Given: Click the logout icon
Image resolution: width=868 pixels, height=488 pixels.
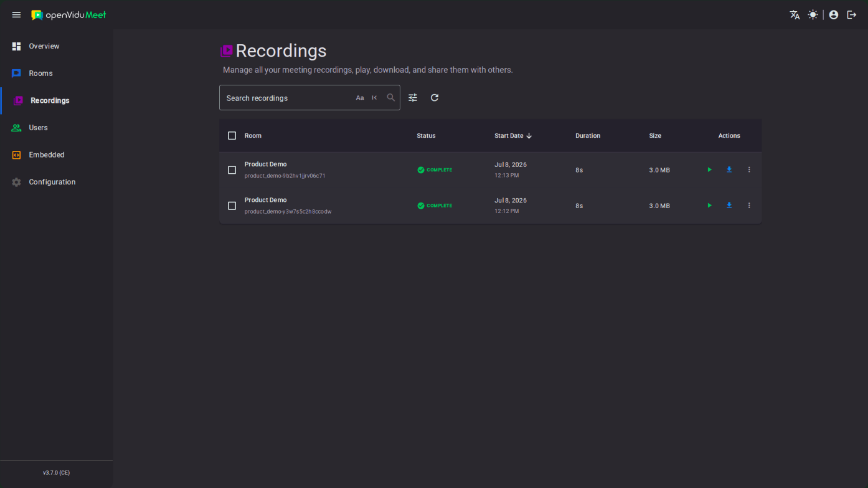Looking at the screenshot, I should point(852,15).
